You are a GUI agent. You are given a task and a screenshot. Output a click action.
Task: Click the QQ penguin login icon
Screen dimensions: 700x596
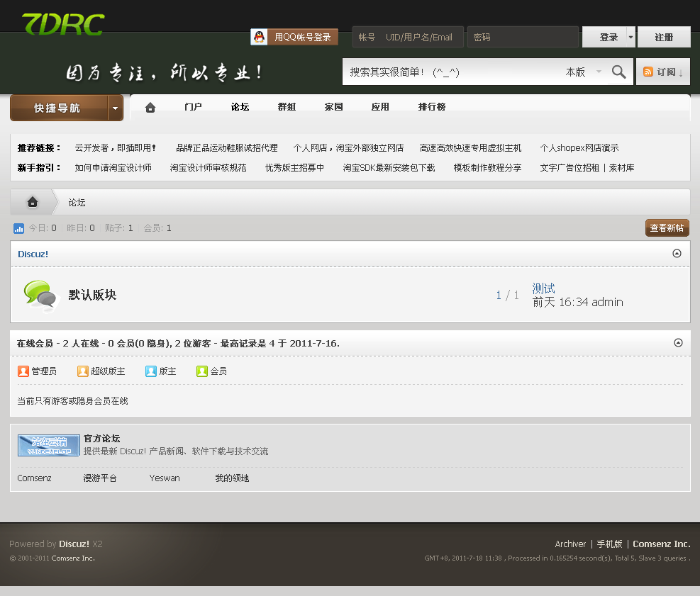tap(259, 37)
